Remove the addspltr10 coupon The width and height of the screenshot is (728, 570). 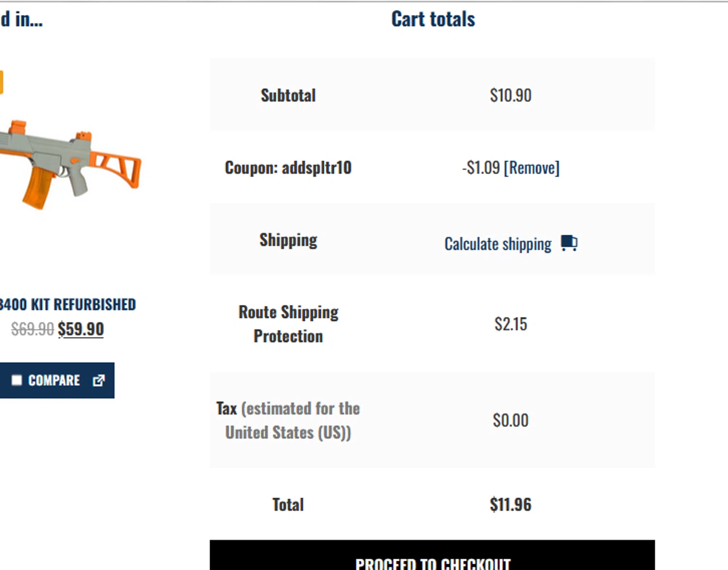tap(531, 168)
